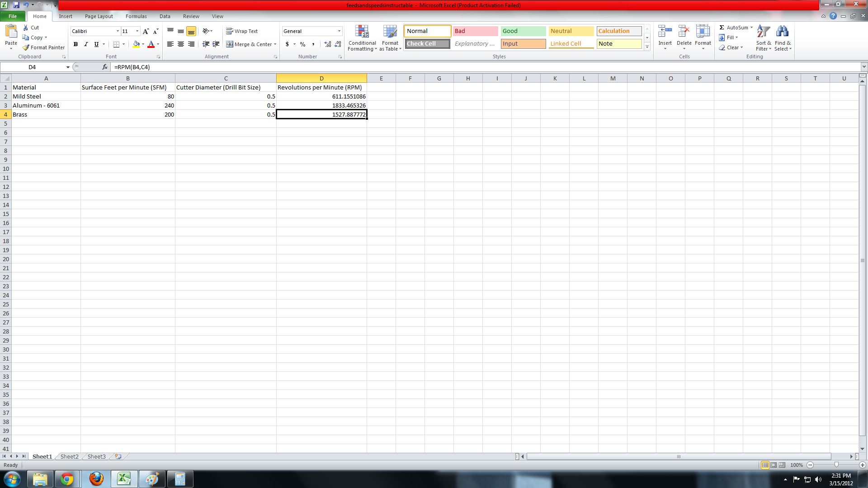Apply the Good cell style
The image size is (868, 488).
pos(523,31)
